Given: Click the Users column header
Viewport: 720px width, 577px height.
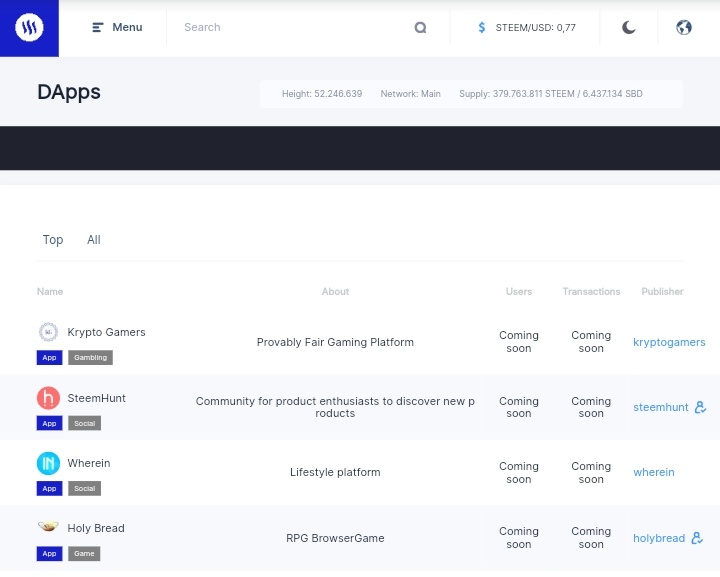Looking at the screenshot, I should pyautogui.click(x=519, y=291).
